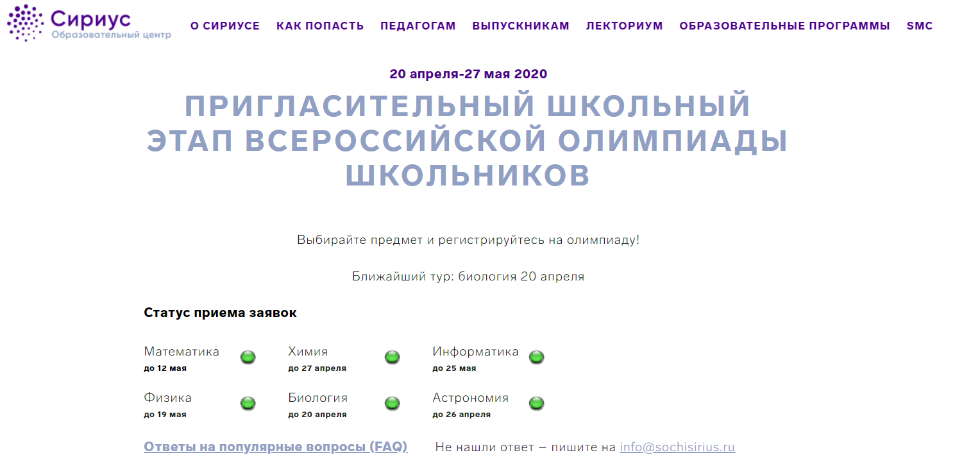
Task: Click the text Ближайший тур: биология 20 апреля
Action: click(x=468, y=277)
